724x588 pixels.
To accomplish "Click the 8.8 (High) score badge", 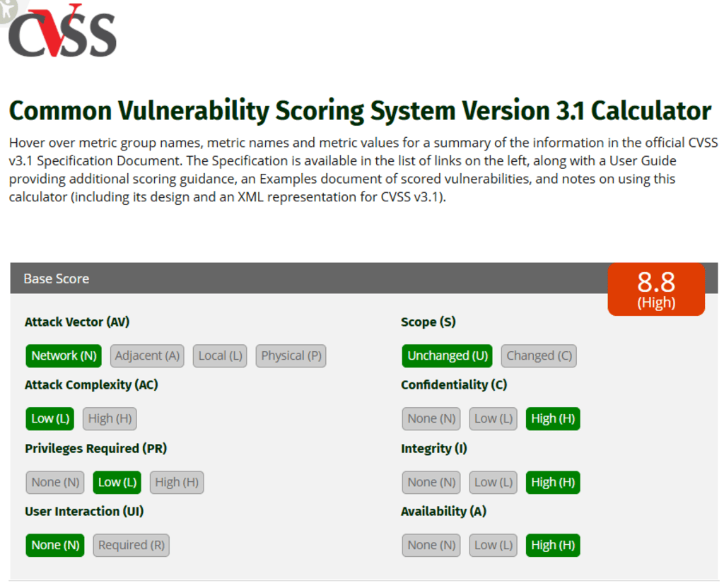I will click(656, 289).
